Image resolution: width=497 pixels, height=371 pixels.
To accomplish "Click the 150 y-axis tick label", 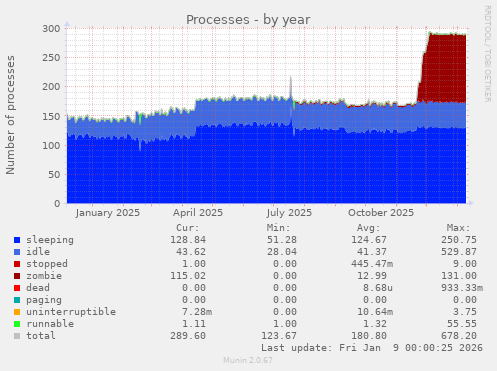I will coord(51,116).
